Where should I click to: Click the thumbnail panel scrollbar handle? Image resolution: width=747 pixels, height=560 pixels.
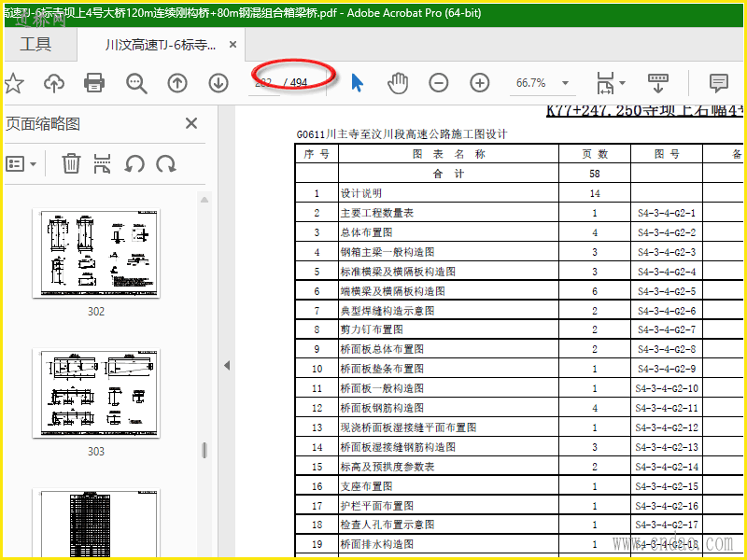pyautogui.click(x=204, y=450)
